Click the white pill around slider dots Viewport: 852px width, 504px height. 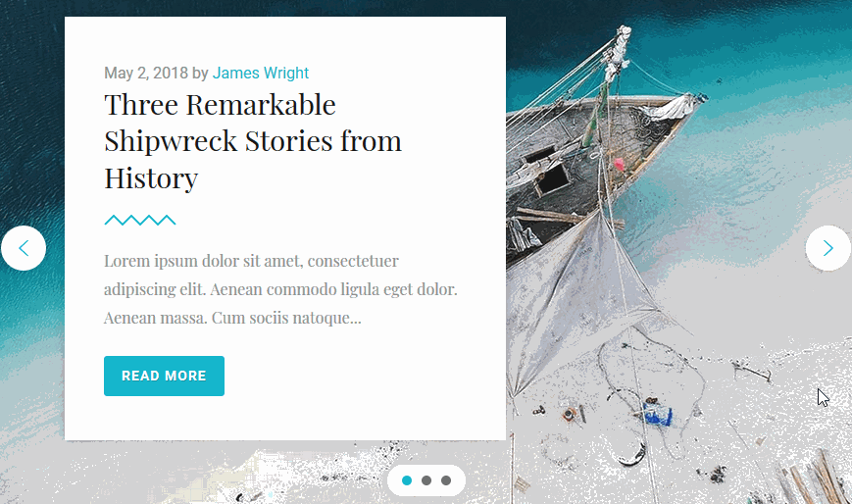coord(426,480)
